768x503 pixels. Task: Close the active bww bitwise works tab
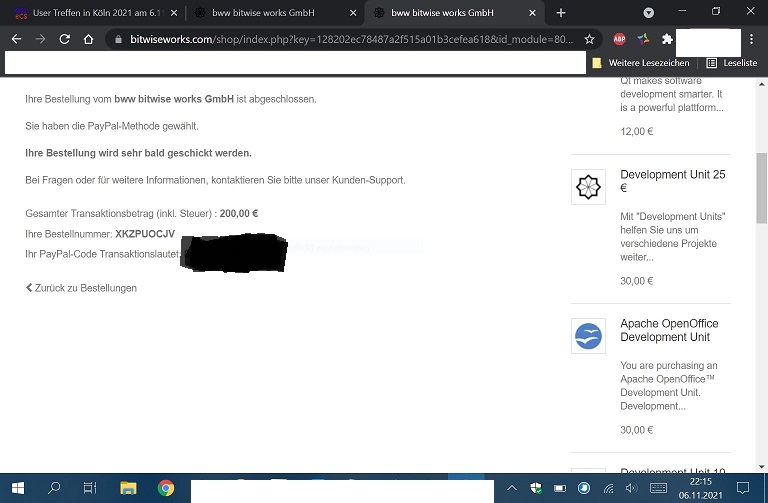point(532,13)
